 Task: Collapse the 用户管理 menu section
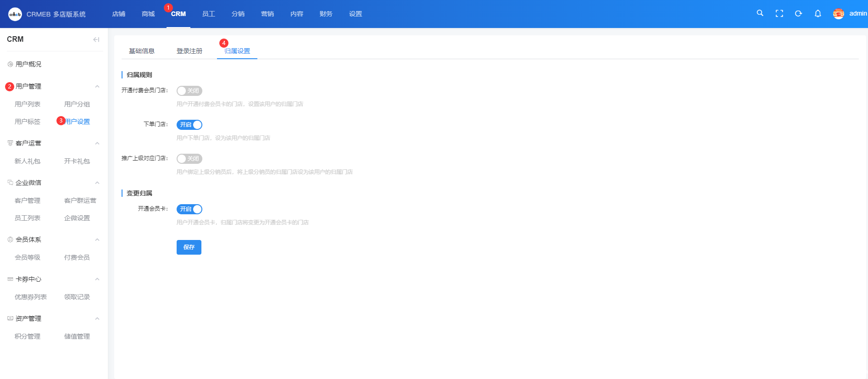point(97,86)
